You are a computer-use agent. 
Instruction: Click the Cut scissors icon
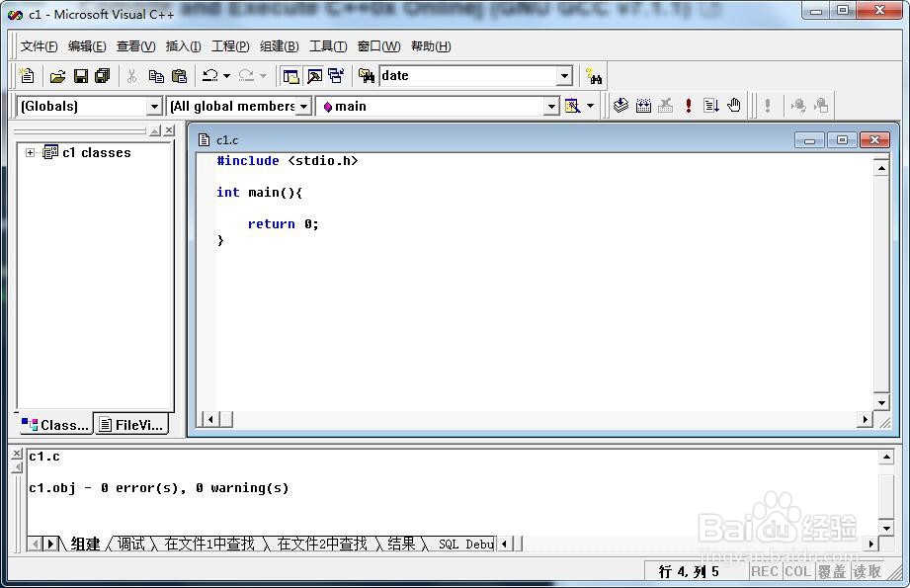[x=132, y=76]
